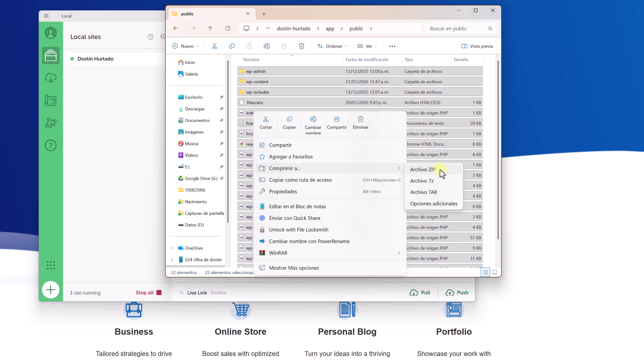Open the Blueprints icon in Local sidebar
This screenshot has height=362, width=644.
tap(50, 100)
